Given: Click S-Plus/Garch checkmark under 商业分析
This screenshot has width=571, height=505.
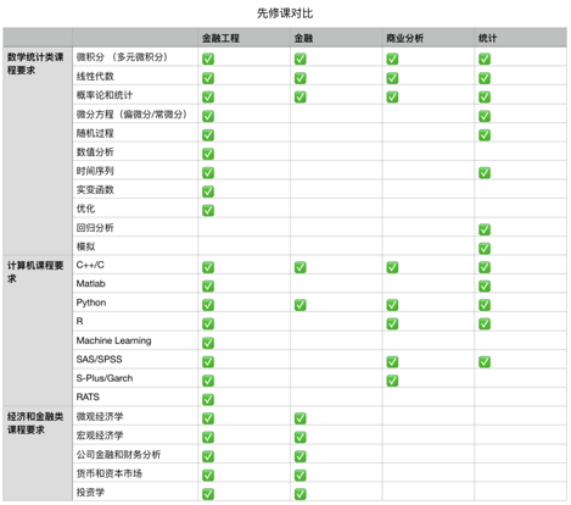Looking at the screenshot, I should (393, 381).
